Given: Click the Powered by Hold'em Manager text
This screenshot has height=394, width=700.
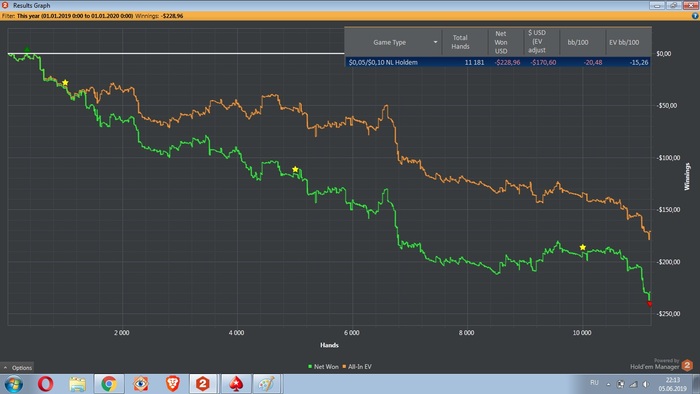Looking at the screenshot, I should (x=655, y=364).
